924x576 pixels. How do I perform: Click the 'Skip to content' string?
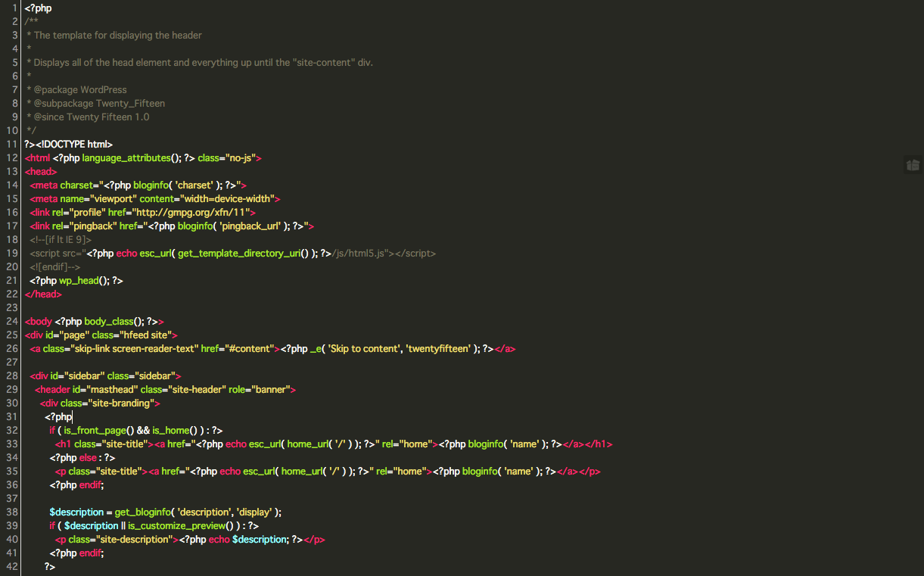tap(364, 348)
